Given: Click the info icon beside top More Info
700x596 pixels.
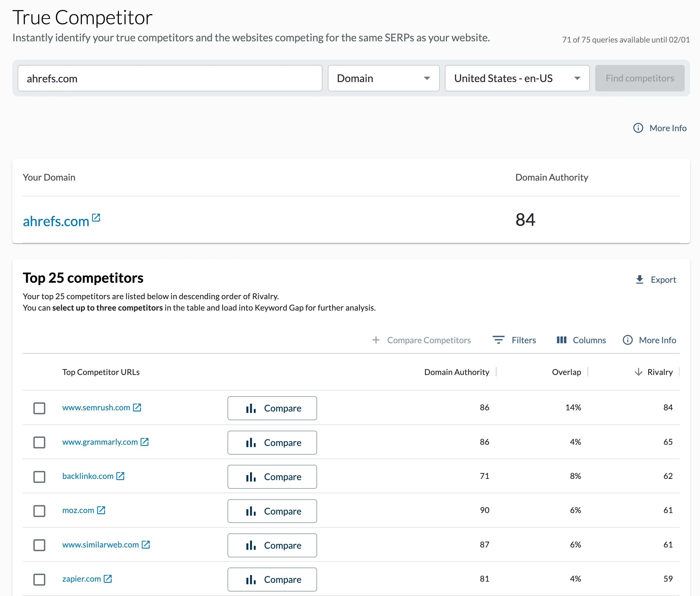Looking at the screenshot, I should [x=638, y=128].
